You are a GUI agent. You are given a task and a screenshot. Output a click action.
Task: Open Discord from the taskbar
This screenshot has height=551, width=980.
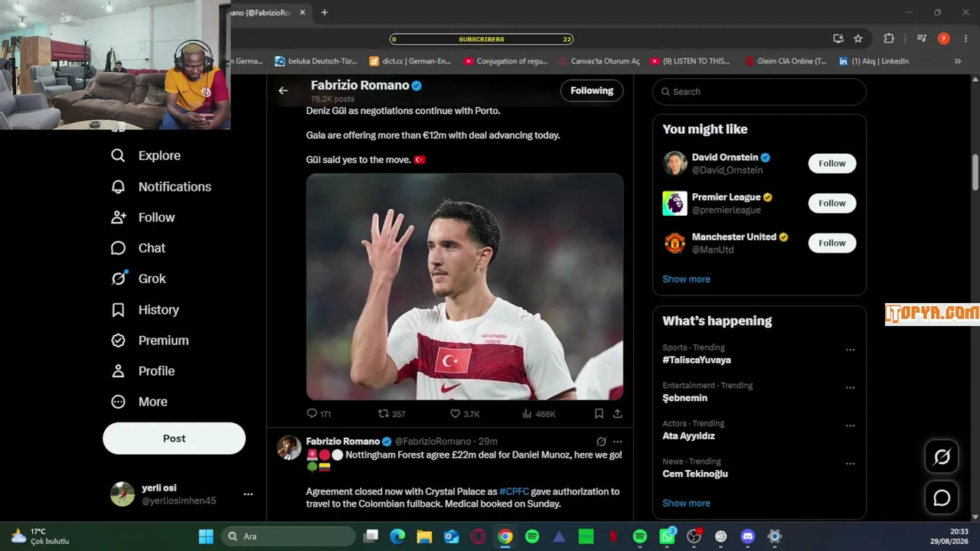747,536
